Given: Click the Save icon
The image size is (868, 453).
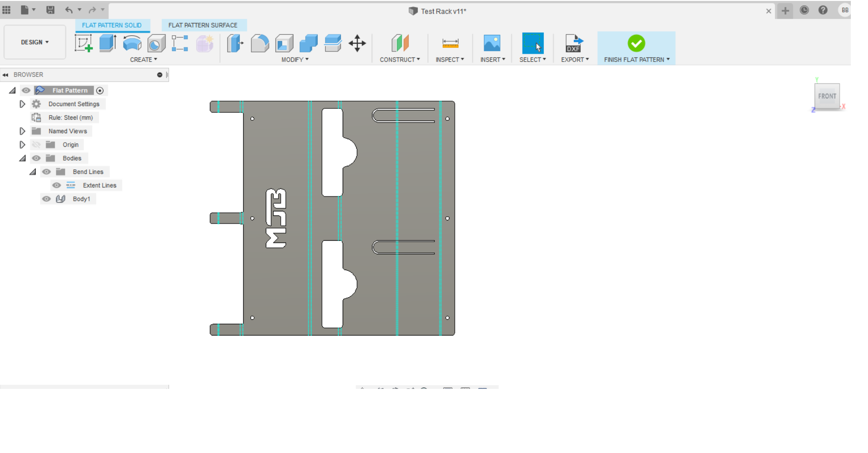Looking at the screenshot, I should [50, 10].
